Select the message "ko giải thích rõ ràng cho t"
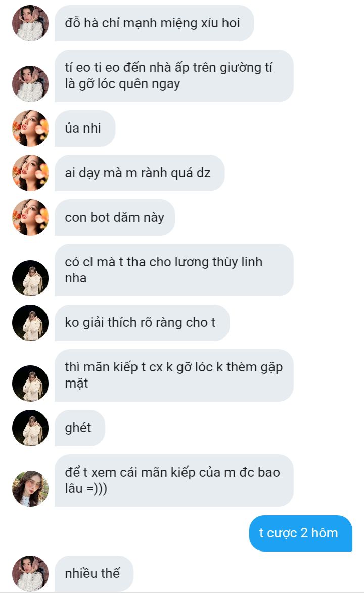This screenshot has width=364, height=593. [x=142, y=323]
